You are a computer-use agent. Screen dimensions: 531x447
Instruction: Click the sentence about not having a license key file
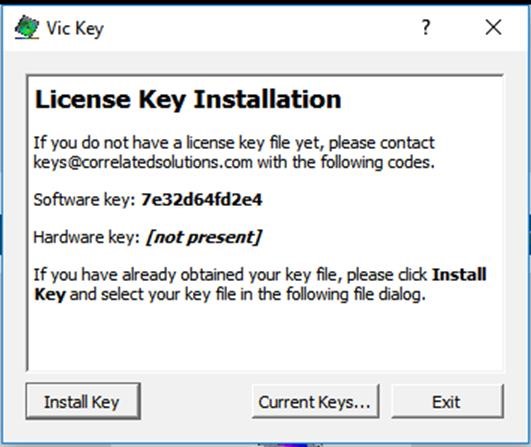(x=234, y=152)
